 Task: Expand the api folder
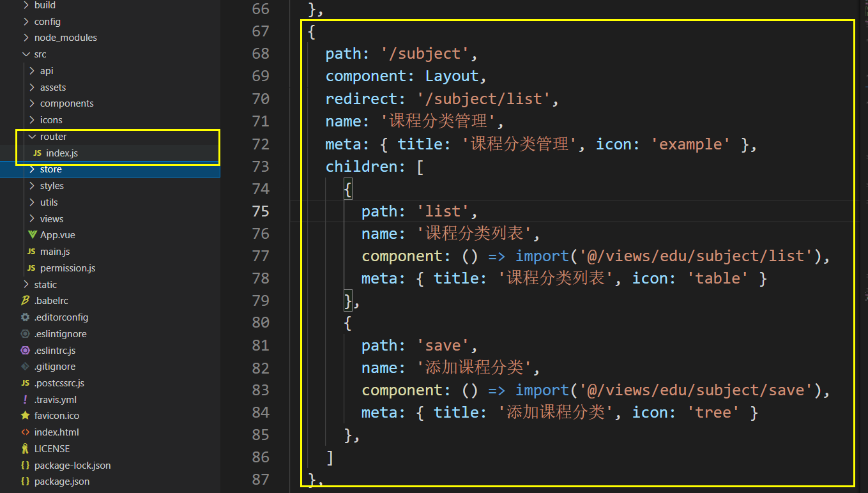pos(32,71)
